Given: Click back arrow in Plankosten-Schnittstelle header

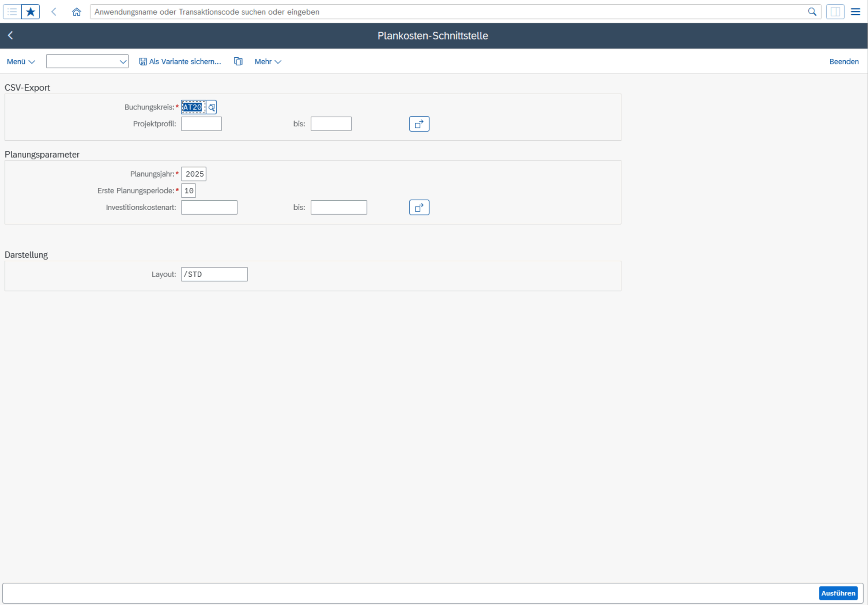Looking at the screenshot, I should (11, 36).
